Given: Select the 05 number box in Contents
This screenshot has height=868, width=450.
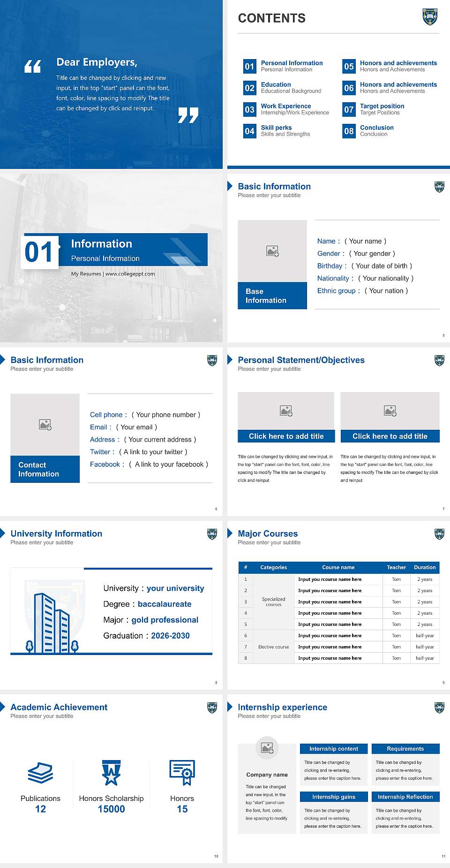Looking at the screenshot, I should tap(349, 66).
